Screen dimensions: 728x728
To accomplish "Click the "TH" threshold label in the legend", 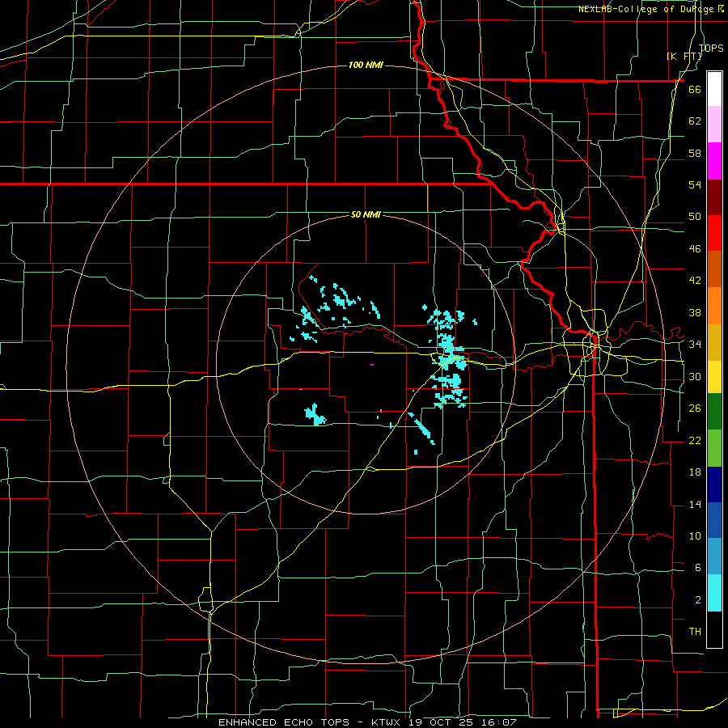I will click(x=695, y=632).
